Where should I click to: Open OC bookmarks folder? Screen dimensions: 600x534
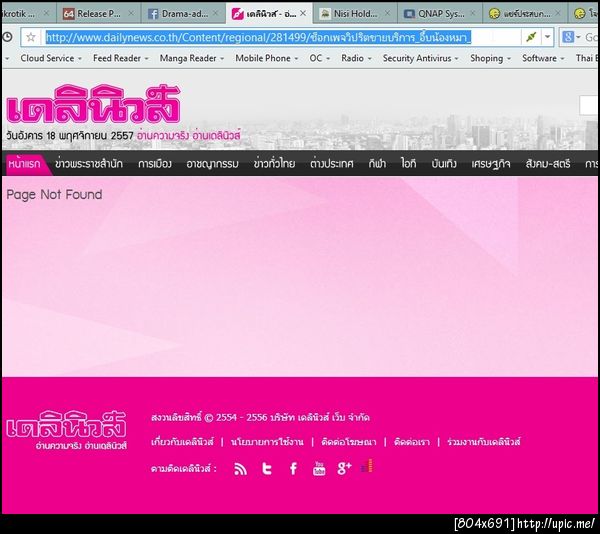(x=320, y=58)
